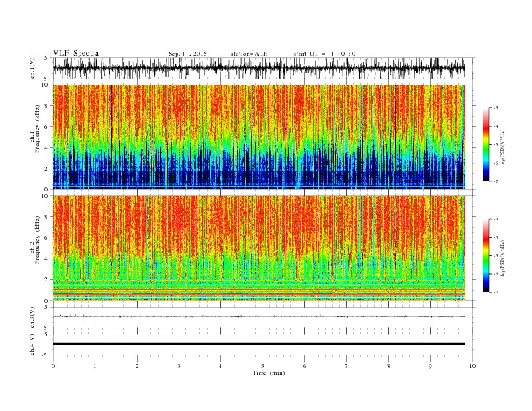Click the "ch.1(V)" waveform axis label
Image resolution: width=532 pixels, height=411 pixels.
coord(32,68)
